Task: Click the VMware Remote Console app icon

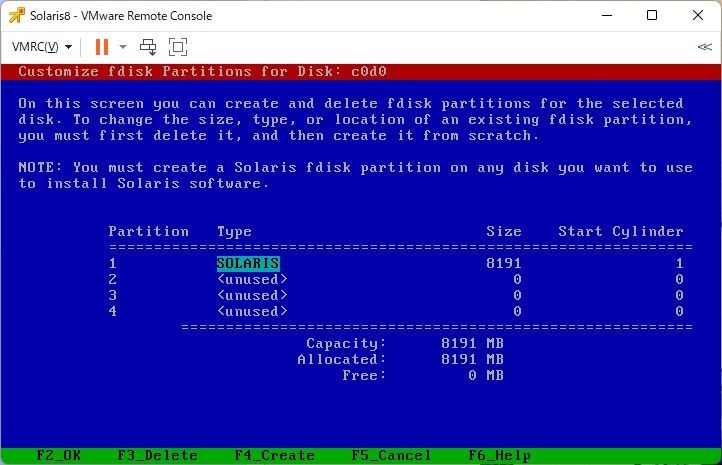Action: click(x=17, y=15)
